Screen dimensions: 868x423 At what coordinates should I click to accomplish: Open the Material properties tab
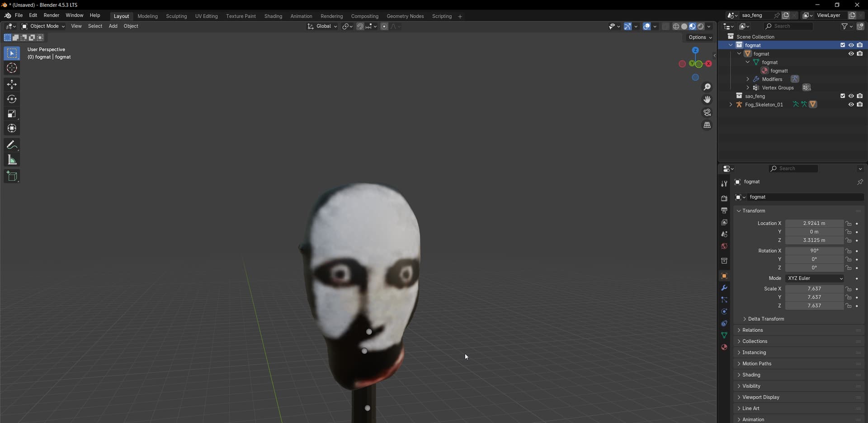point(724,347)
